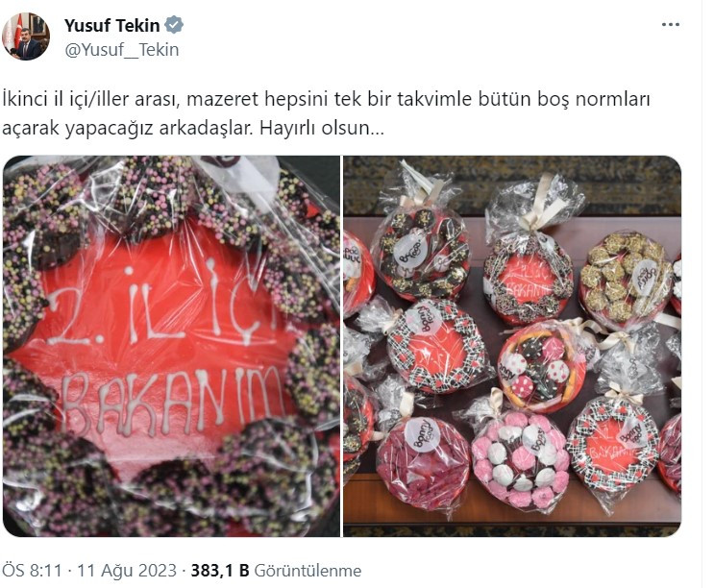Open the left photo with icing writing

(x=171, y=346)
